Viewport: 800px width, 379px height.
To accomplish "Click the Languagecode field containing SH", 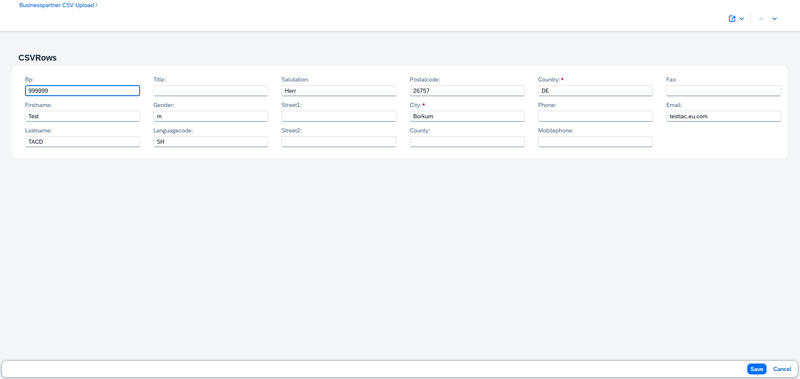I will pyautogui.click(x=211, y=142).
